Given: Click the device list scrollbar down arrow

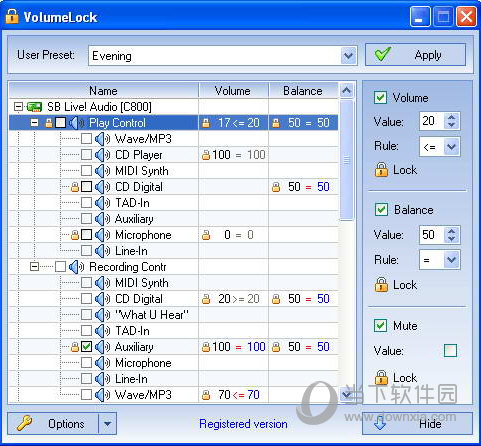Looking at the screenshot, I should pos(347,395).
